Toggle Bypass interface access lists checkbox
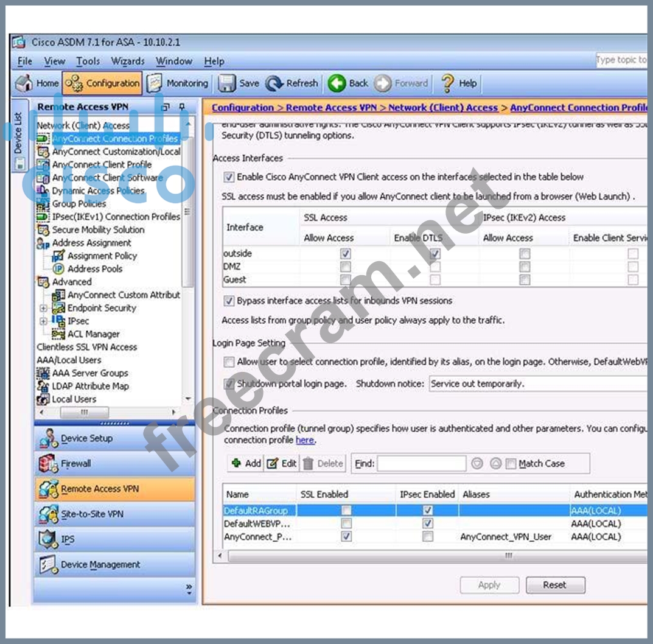Viewport: 653px width, 644px height. tap(229, 301)
